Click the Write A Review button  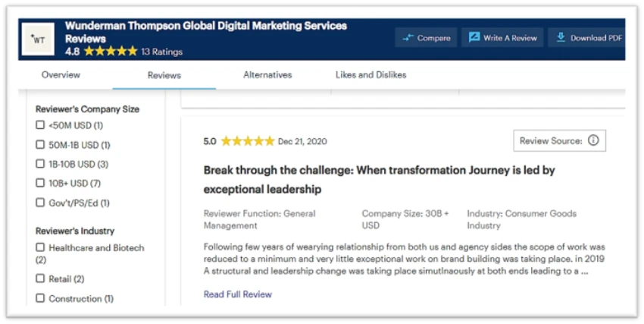pyautogui.click(x=502, y=38)
